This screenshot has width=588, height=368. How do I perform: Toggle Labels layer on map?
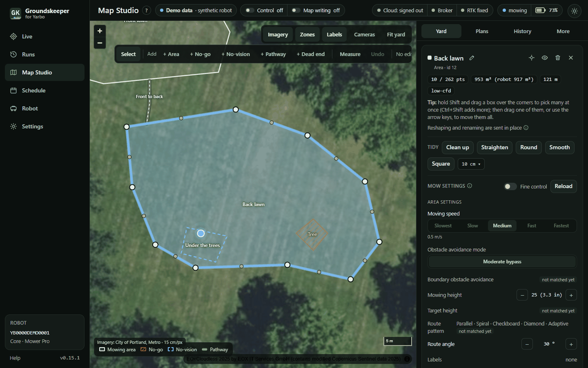pos(334,35)
